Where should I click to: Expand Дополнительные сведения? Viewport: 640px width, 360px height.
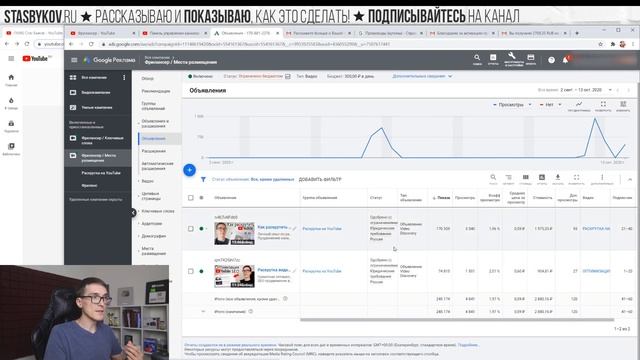pos(422,76)
